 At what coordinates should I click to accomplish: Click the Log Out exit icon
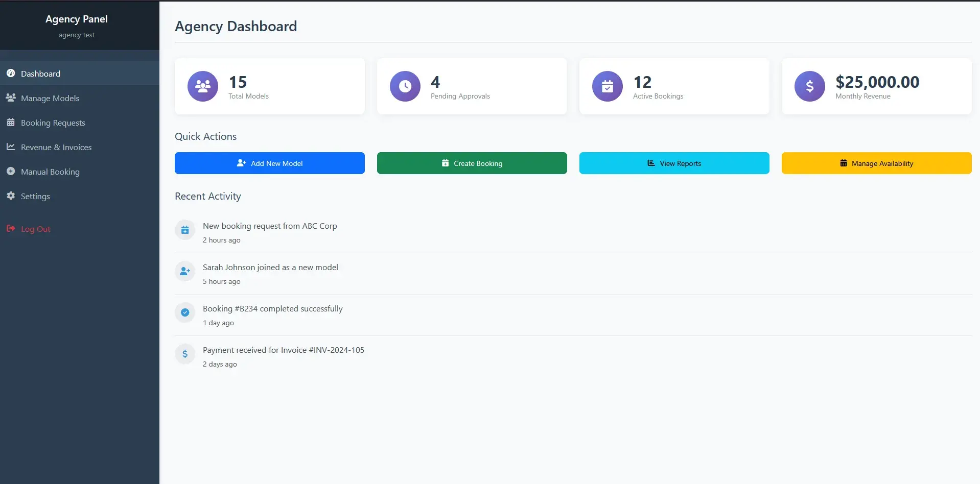coord(11,229)
